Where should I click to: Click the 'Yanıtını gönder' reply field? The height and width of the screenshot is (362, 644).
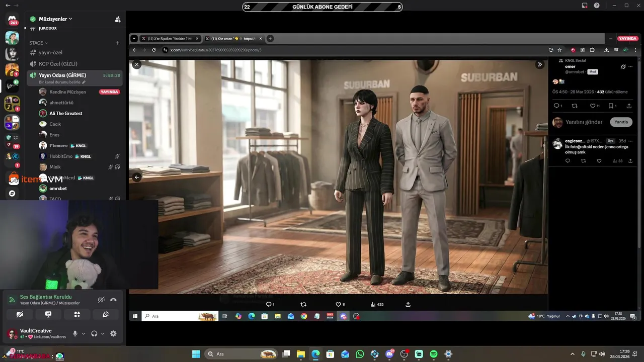pos(584,122)
